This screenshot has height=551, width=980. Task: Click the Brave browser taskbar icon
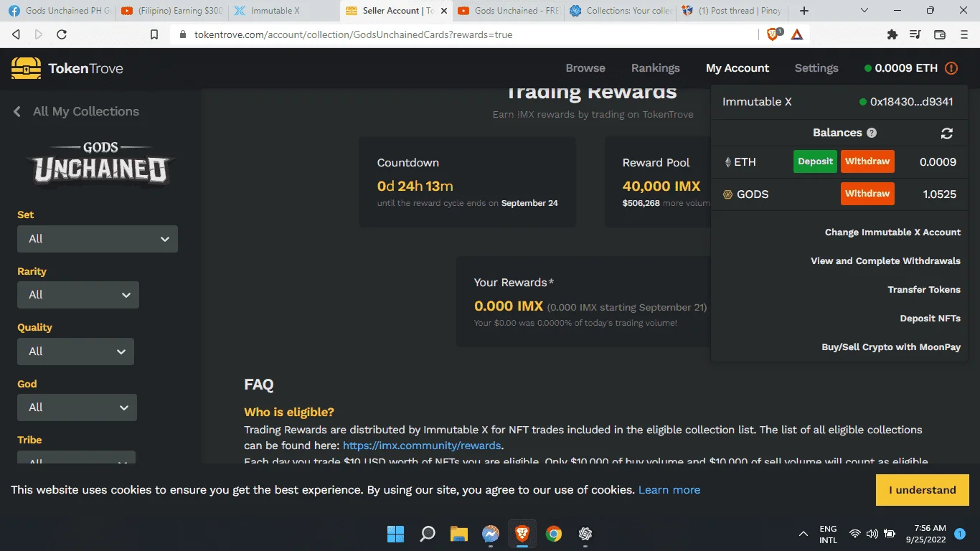522,534
